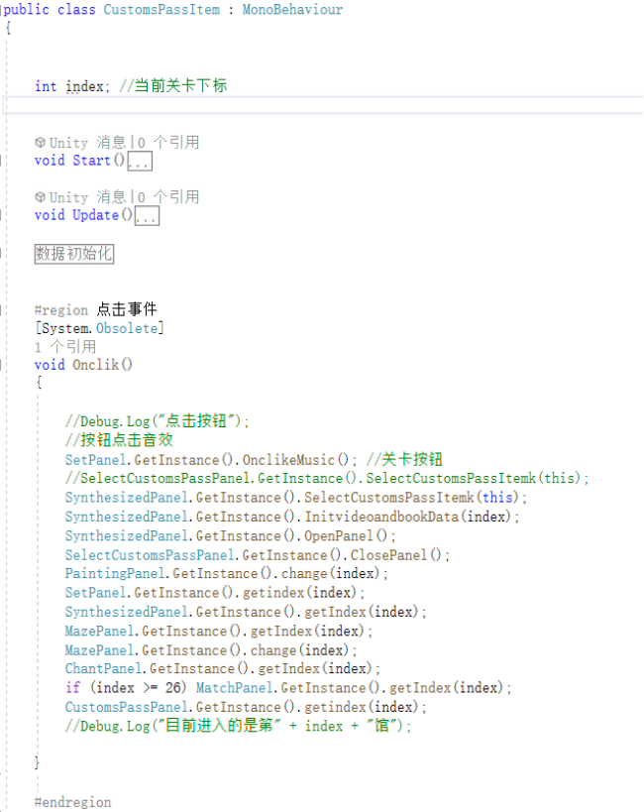The width and height of the screenshot is (644, 812).
Task: Expand the collapsed Update() method body
Action: click(147, 216)
